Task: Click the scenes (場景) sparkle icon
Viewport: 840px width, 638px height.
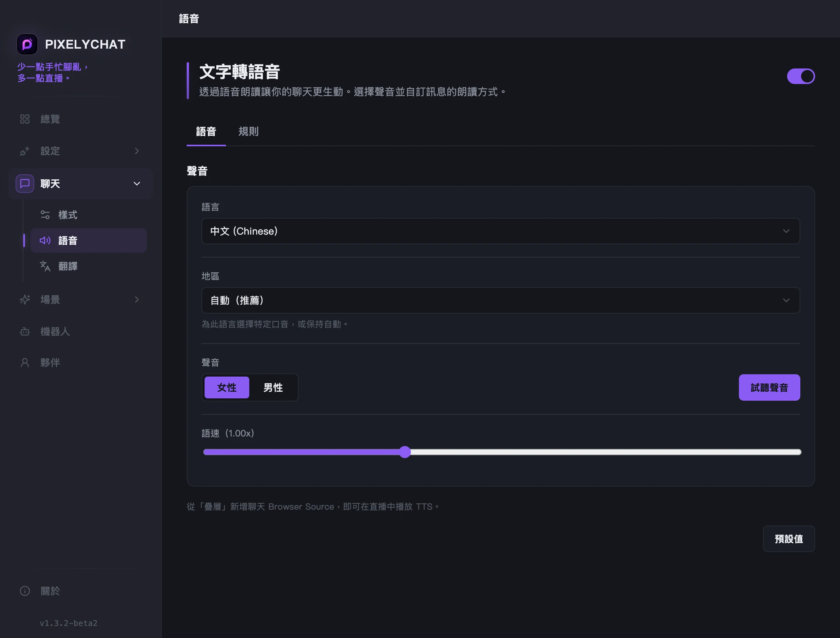Action: (25, 300)
